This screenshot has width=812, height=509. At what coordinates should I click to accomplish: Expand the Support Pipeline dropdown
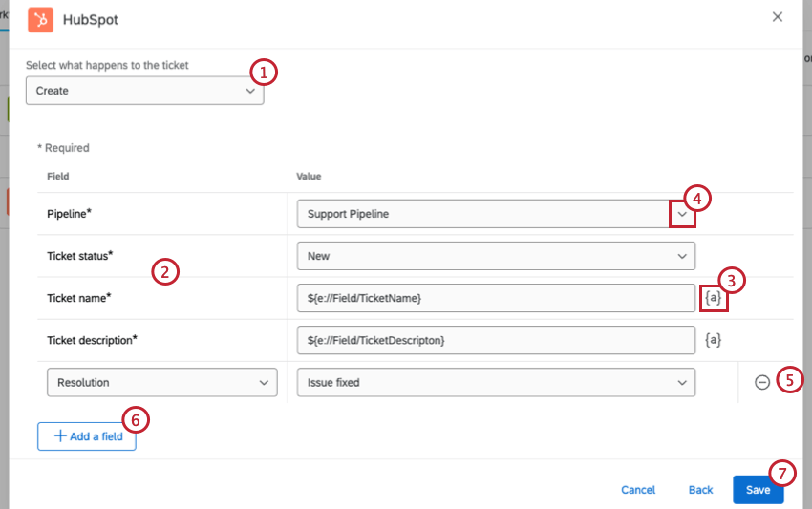click(x=682, y=214)
